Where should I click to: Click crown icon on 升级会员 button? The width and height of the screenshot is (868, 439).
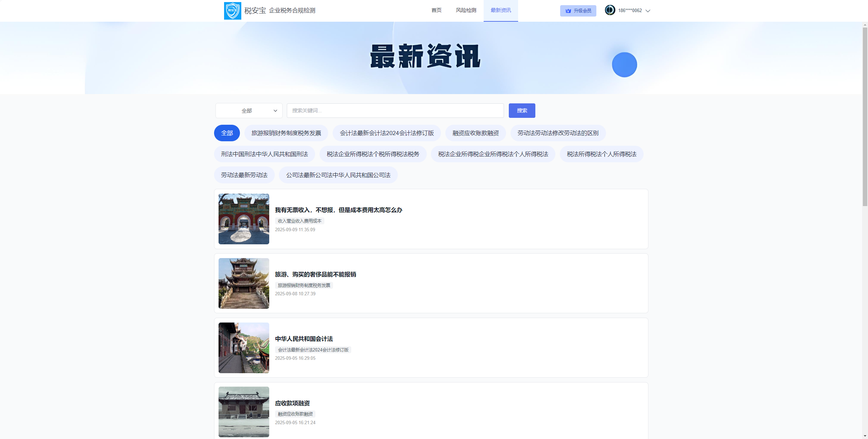[x=568, y=11]
